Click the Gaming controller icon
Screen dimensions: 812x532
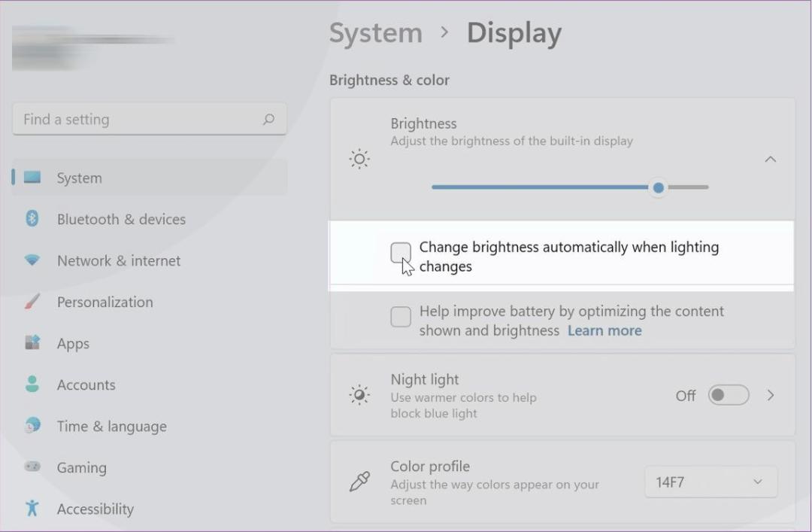pos(32,467)
